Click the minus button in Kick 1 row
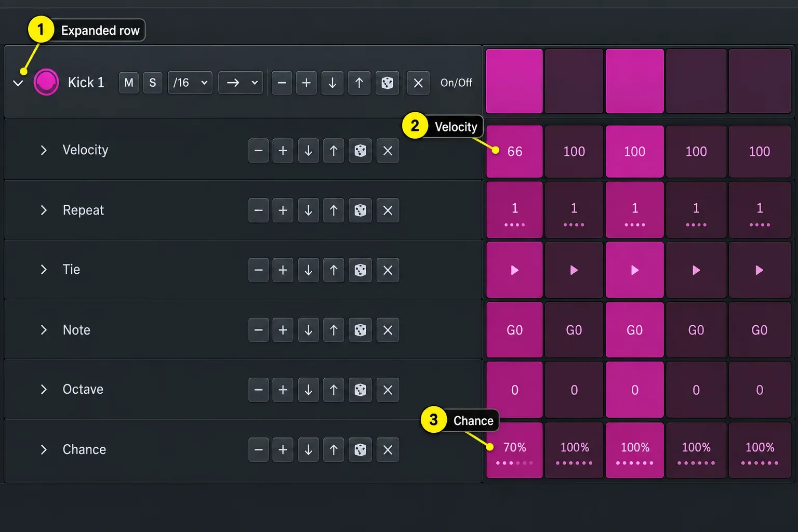 point(282,83)
